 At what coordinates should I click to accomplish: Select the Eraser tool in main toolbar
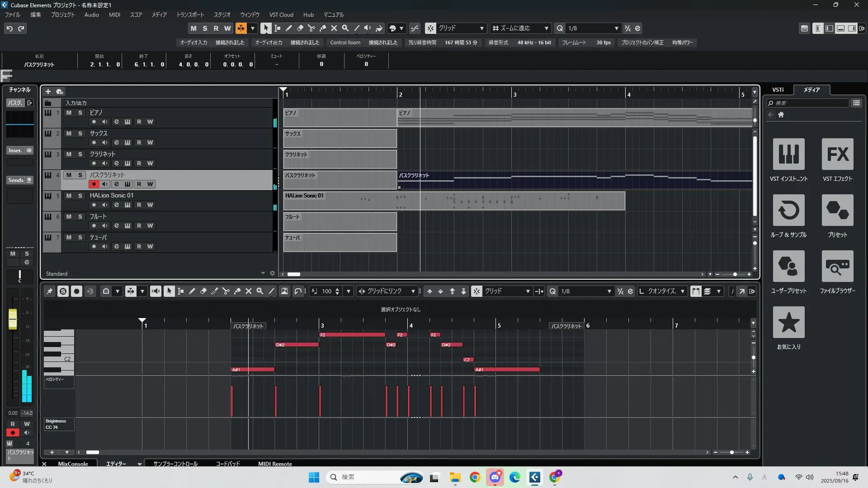tap(300, 28)
